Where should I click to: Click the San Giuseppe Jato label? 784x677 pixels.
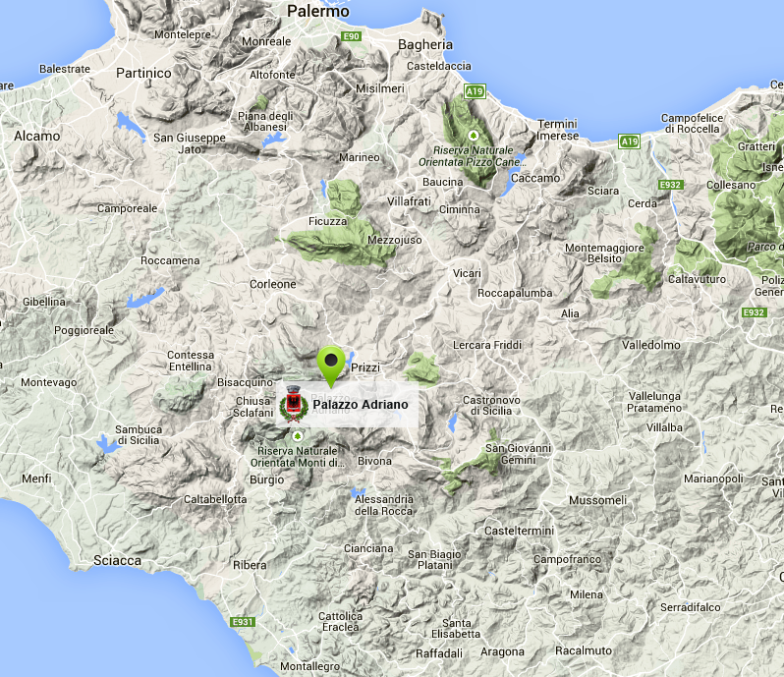click(190, 143)
